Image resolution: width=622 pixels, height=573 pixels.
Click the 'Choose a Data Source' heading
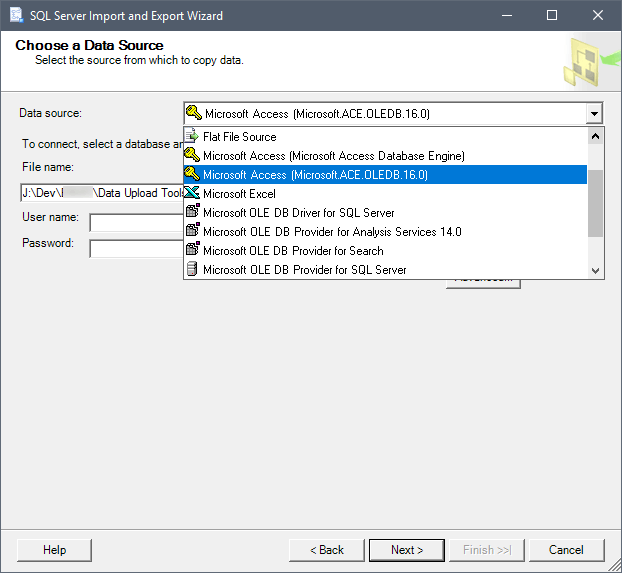pyautogui.click(x=89, y=45)
